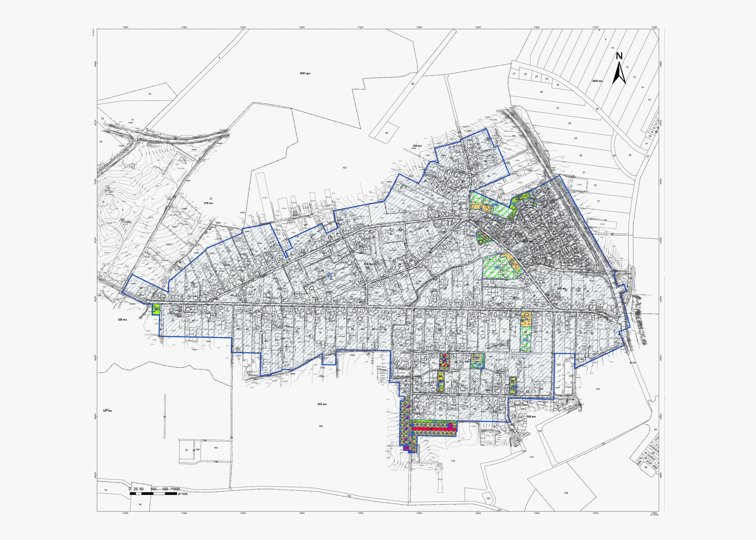This screenshot has height=540, width=756.
Task: Click parcel number 109 in the southern field
Action: (321, 426)
